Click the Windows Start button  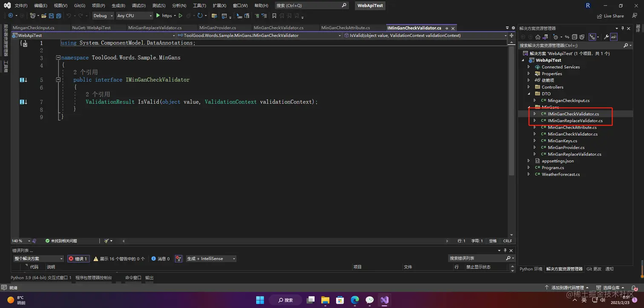(260, 300)
